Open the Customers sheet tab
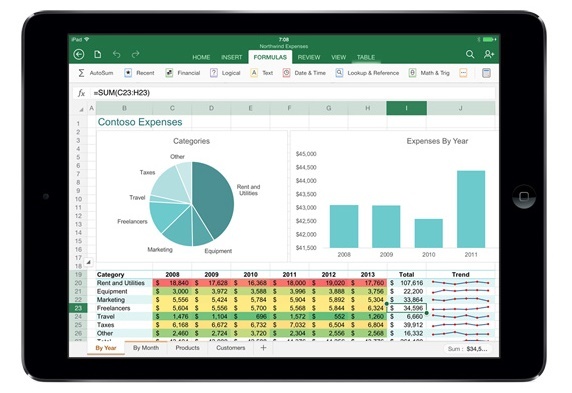Viewport: 572px width, 393px height. click(231, 348)
